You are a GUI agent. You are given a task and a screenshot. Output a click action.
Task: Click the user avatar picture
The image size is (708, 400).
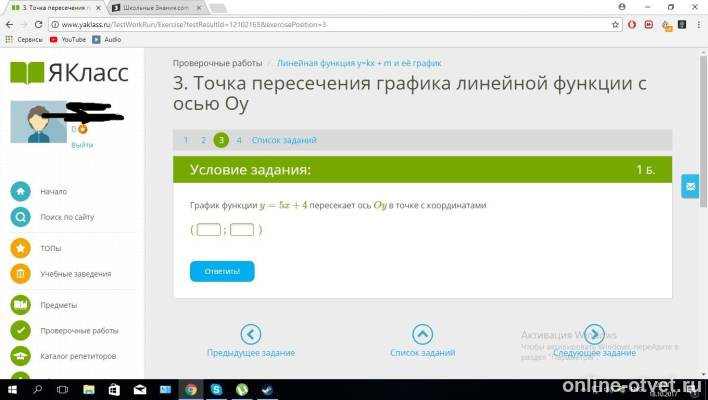pos(38,122)
